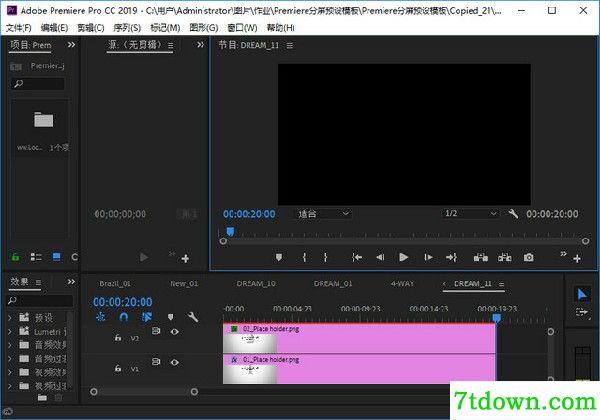The height and width of the screenshot is (420, 600).
Task: Select the Selection tool arrow
Action: [x=582, y=294]
